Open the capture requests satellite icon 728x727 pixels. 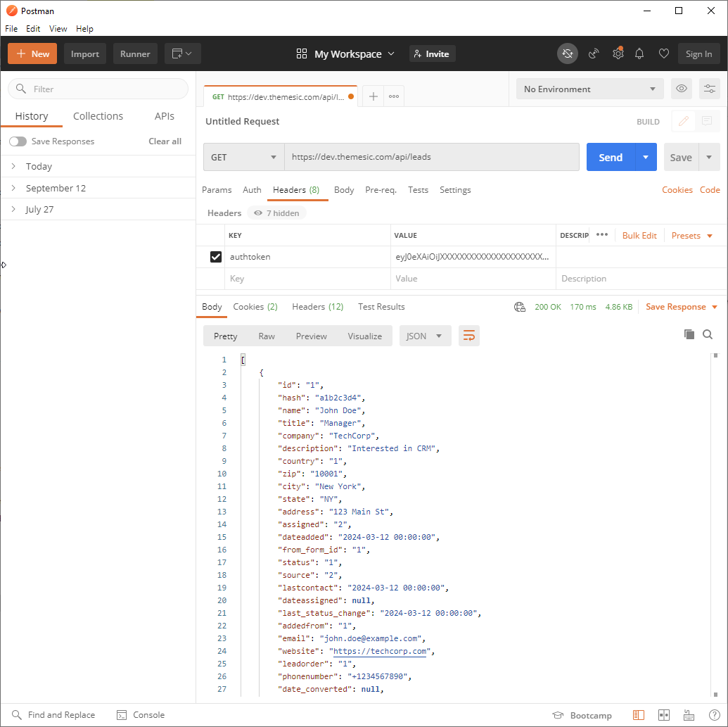594,54
